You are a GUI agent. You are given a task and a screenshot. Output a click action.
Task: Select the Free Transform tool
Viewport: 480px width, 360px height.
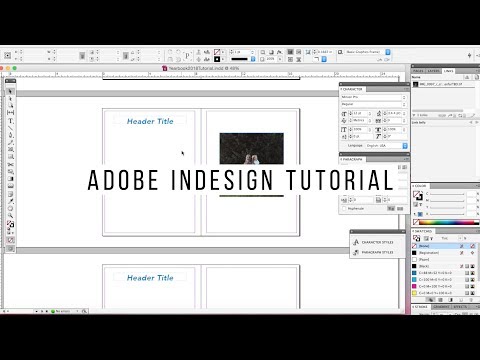point(10,172)
